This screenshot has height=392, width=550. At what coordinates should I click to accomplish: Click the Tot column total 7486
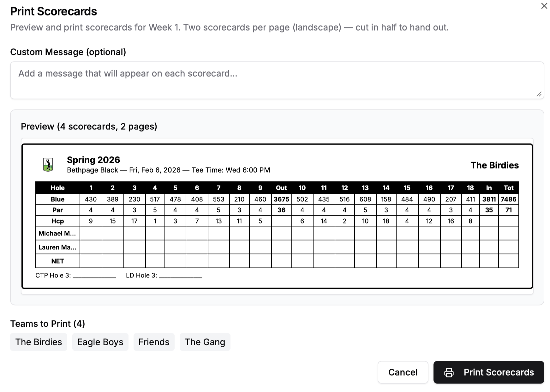point(509,199)
